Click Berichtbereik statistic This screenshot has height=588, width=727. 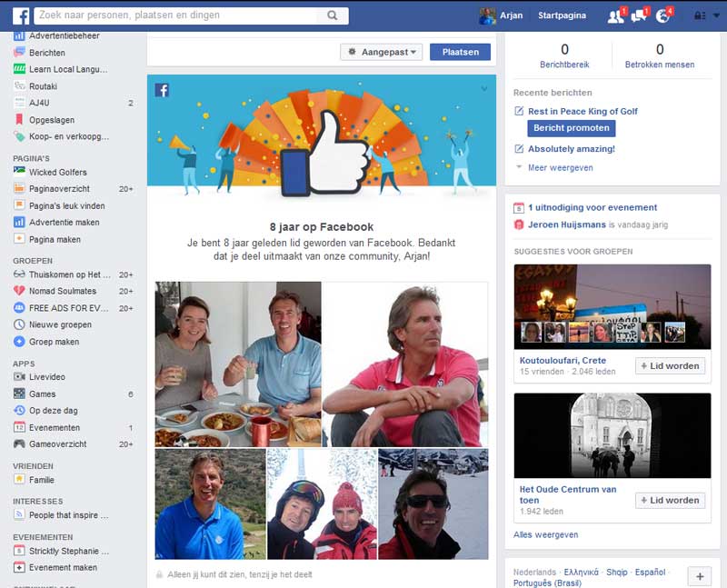point(564,56)
